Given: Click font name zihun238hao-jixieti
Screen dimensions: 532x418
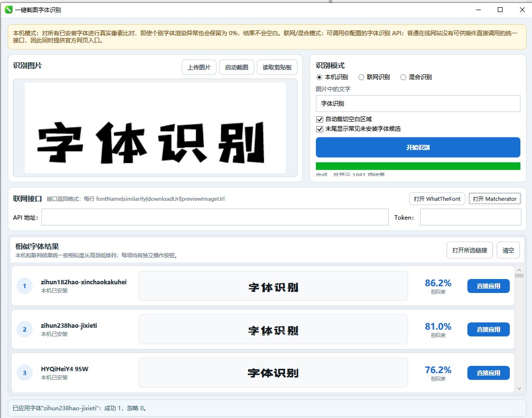Looking at the screenshot, I should (69, 326).
